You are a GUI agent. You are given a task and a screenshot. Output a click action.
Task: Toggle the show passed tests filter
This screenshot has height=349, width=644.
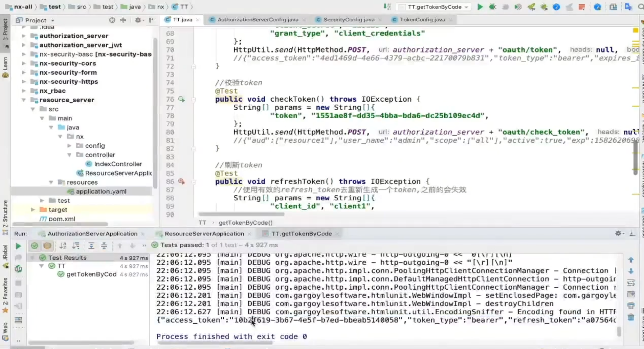(x=34, y=246)
